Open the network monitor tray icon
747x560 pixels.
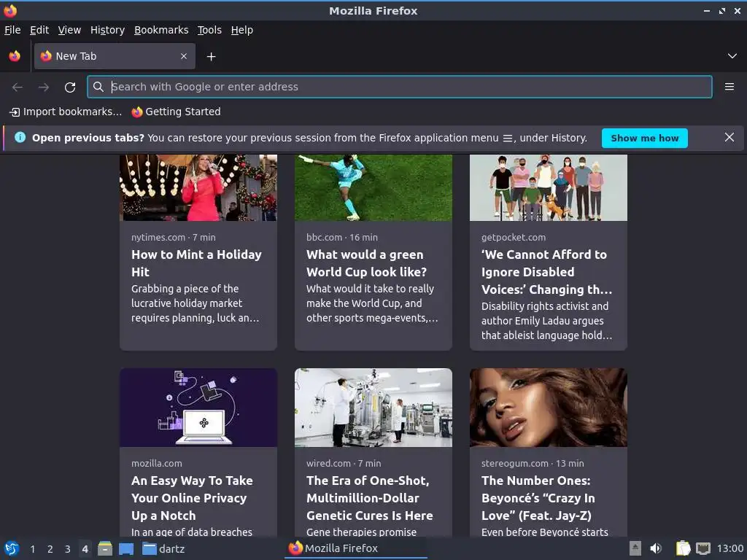[703, 548]
